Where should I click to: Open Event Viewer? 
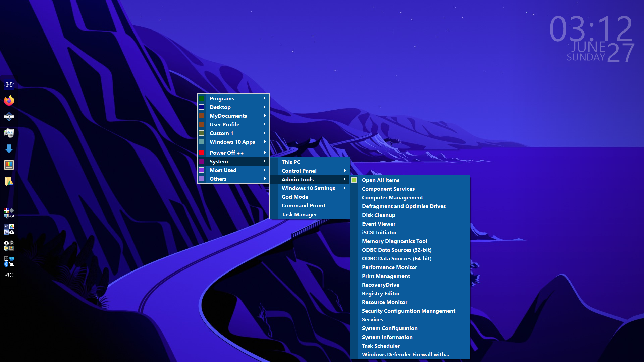click(x=410, y=224)
